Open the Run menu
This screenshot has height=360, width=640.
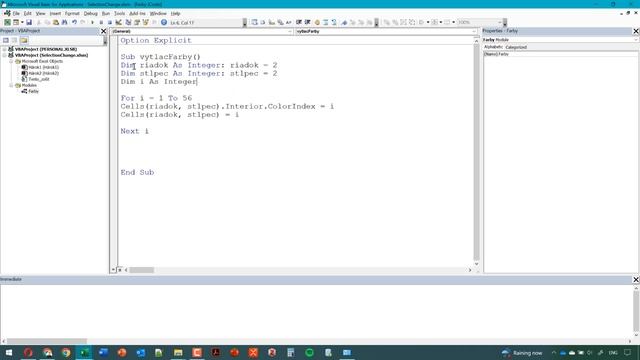pos(106,13)
